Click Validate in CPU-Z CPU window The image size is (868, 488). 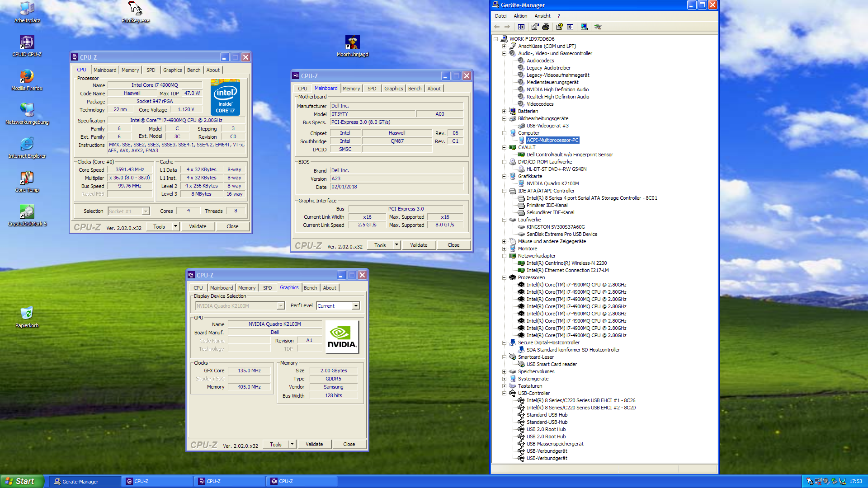coord(198,226)
